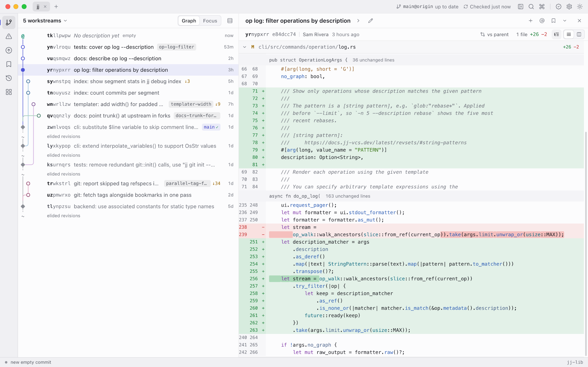This screenshot has width=588, height=367.
Task: Select revision ynvlroqu tests commit row
Action: point(128,47)
